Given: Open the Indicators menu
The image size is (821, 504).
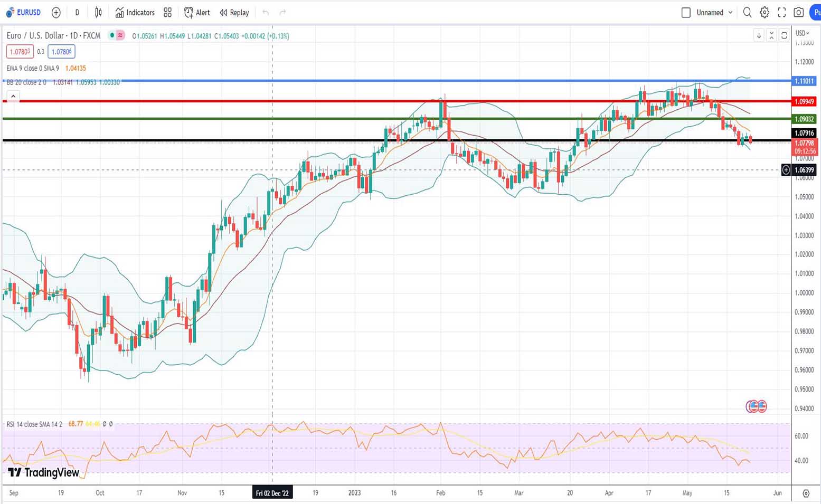Looking at the screenshot, I should [x=135, y=13].
